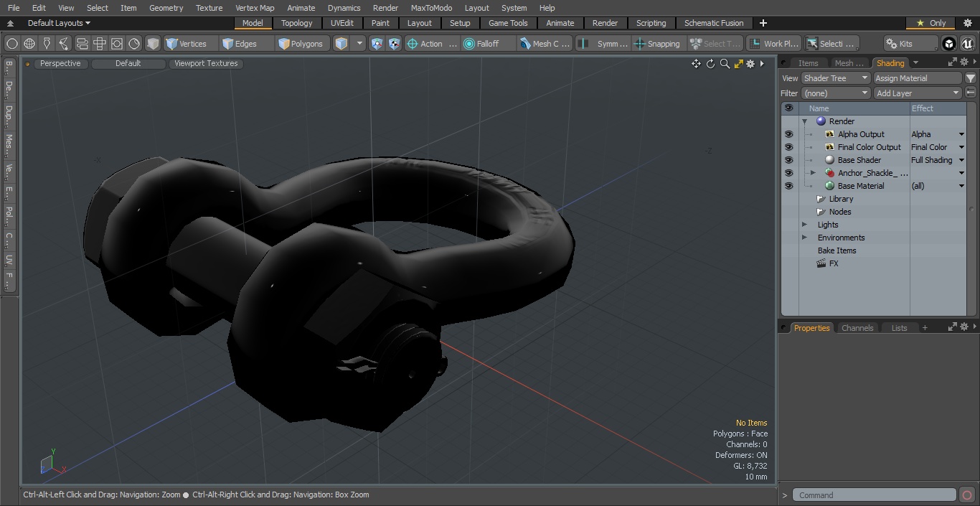Click the orange-faced cube items mode icon

pos(341,44)
